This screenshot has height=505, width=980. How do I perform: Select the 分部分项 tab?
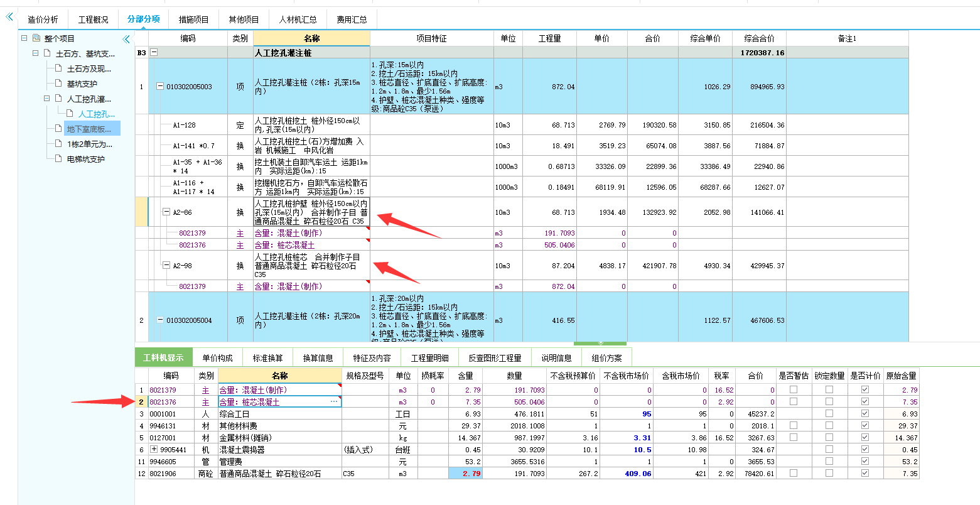(144, 19)
